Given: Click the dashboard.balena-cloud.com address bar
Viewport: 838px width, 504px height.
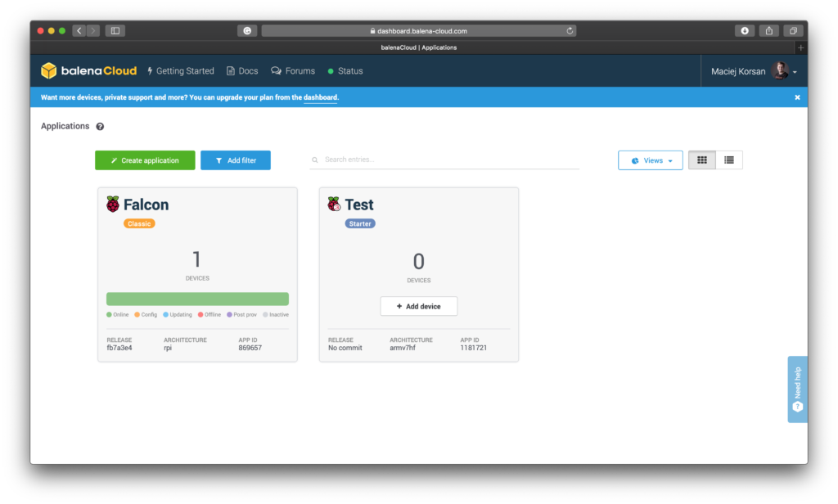Looking at the screenshot, I should (x=418, y=30).
